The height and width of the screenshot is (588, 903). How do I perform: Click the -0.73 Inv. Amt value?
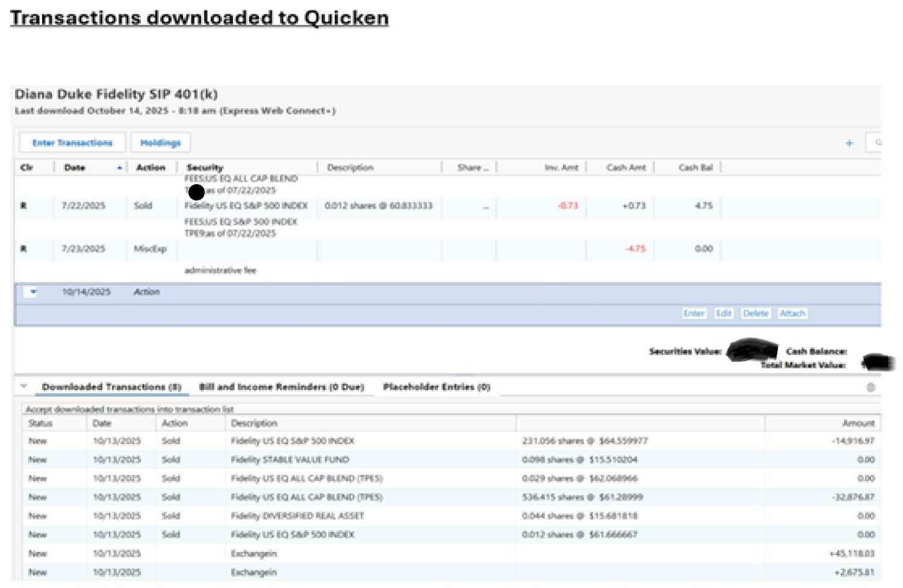[x=568, y=206]
